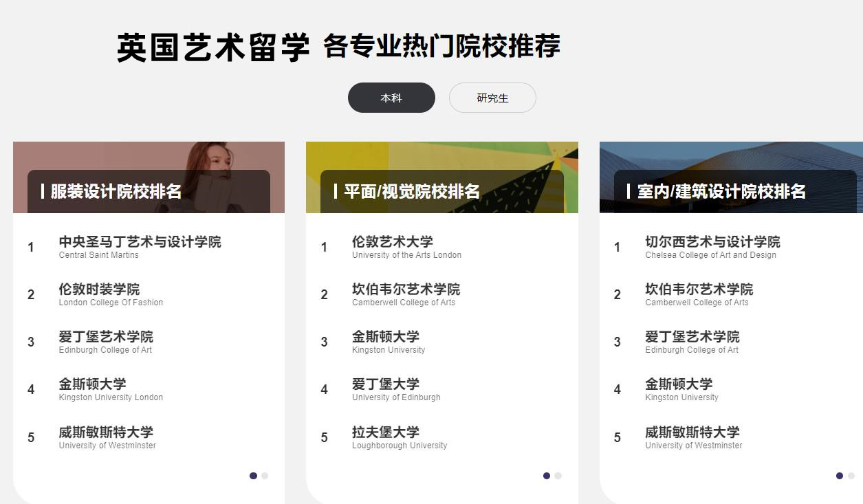Switch to the 研究生 tab
Viewport: 863px width, 504px height.
click(492, 98)
